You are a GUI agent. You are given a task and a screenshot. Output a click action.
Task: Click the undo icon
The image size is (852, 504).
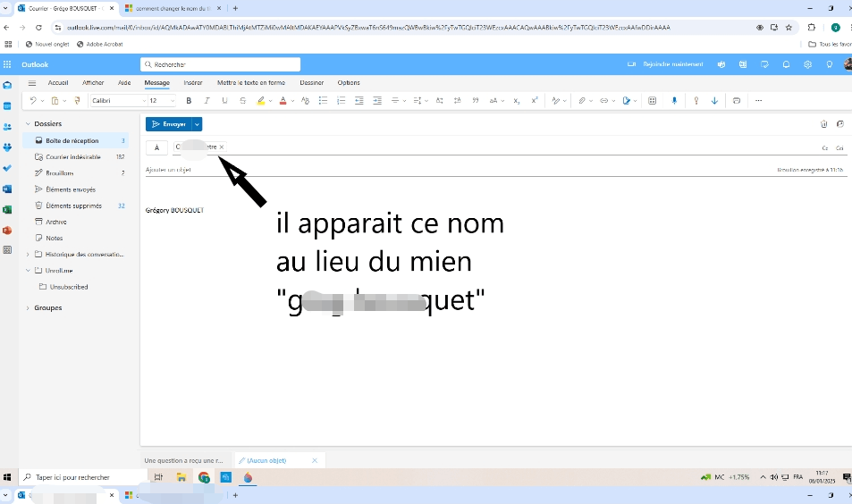click(x=33, y=100)
